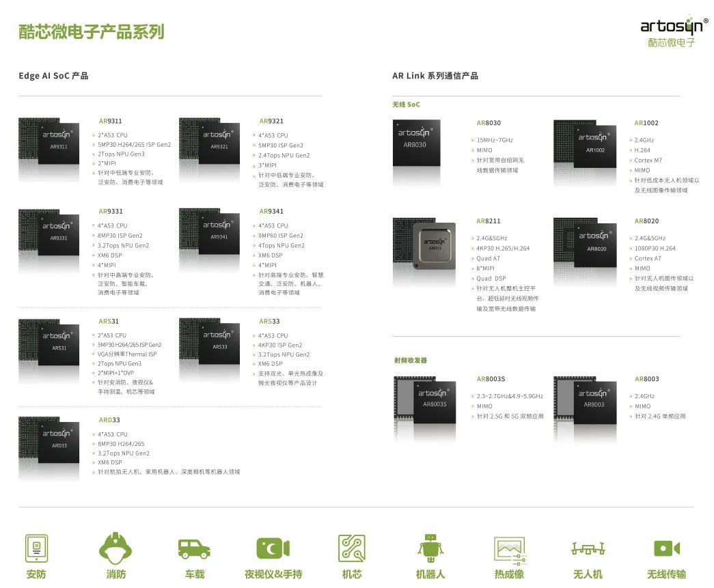Click the 消防 label text
The height and width of the screenshot is (588, 714).
pyautogui.click(x=115, y=574)
